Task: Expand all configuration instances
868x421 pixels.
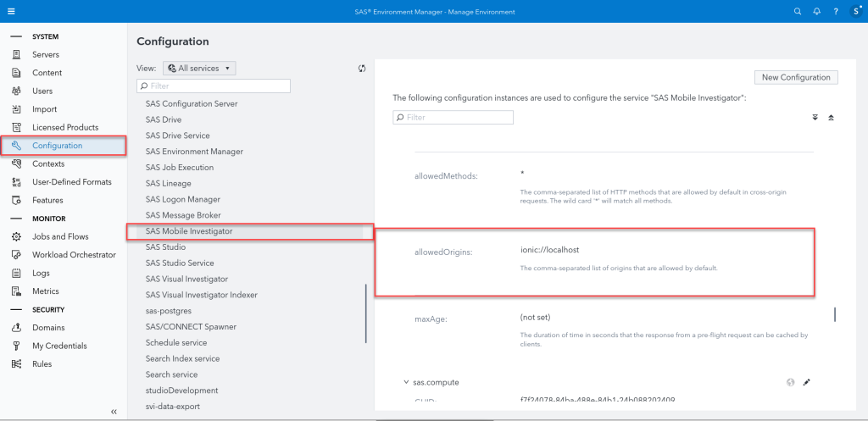Action: [x=815, y=118]
